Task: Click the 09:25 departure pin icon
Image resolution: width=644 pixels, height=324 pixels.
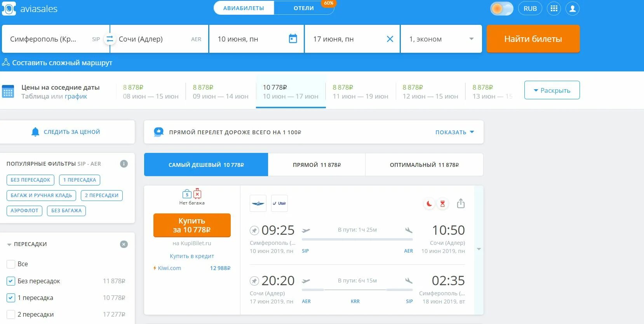Action: (x=254, y=230)
